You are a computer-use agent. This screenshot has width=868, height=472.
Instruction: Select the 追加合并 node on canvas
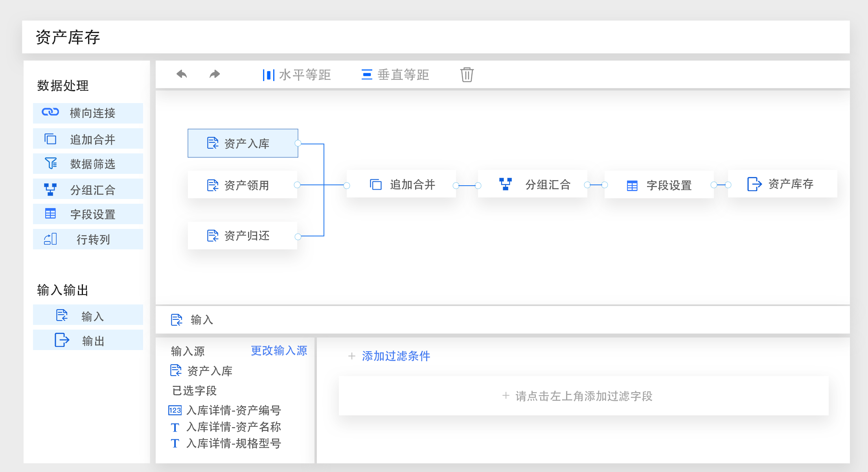(x=402, y=184)
